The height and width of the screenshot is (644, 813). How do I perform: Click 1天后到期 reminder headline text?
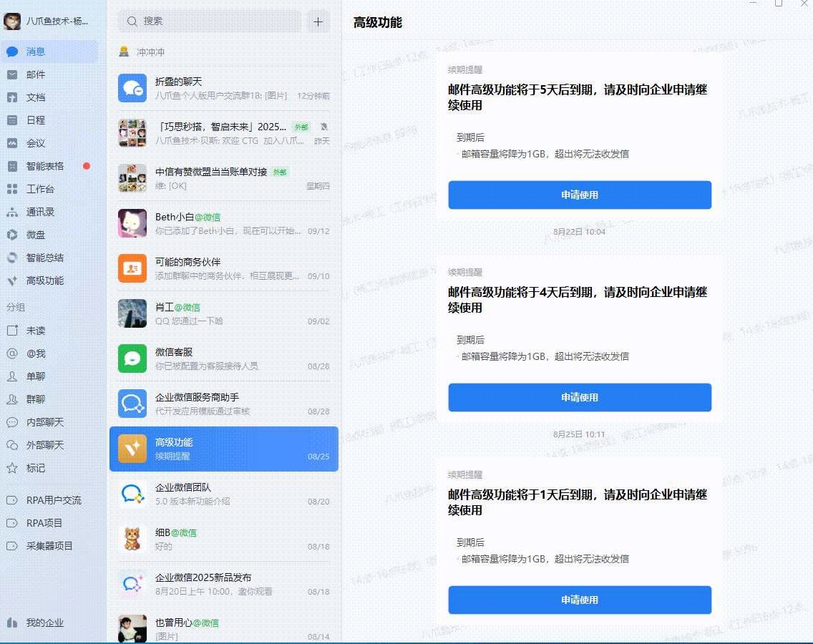(x=578, y=502)
